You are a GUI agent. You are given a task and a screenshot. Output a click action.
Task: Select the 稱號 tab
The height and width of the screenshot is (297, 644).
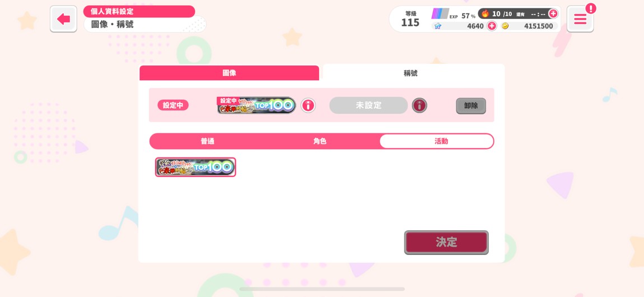[410, 73]
